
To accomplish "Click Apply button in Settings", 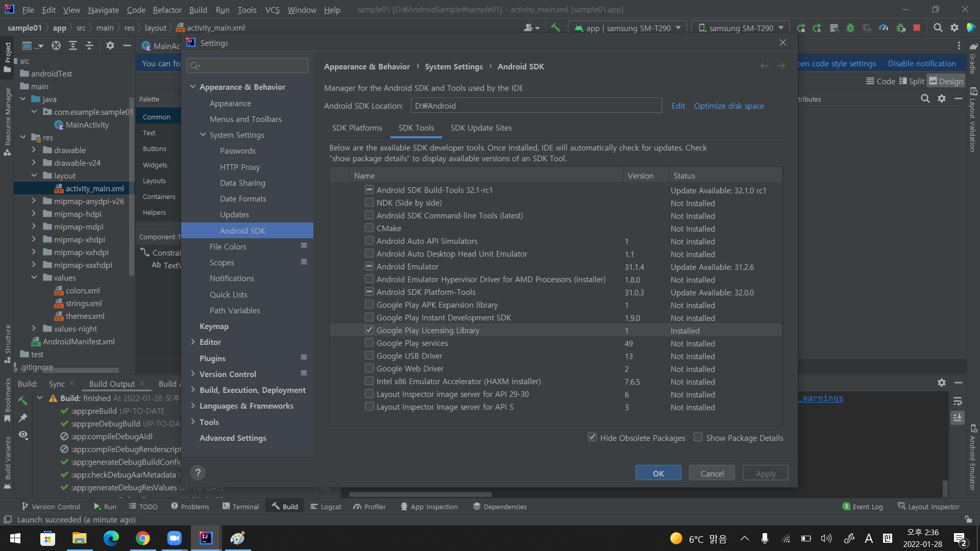I will pos(766,473).
